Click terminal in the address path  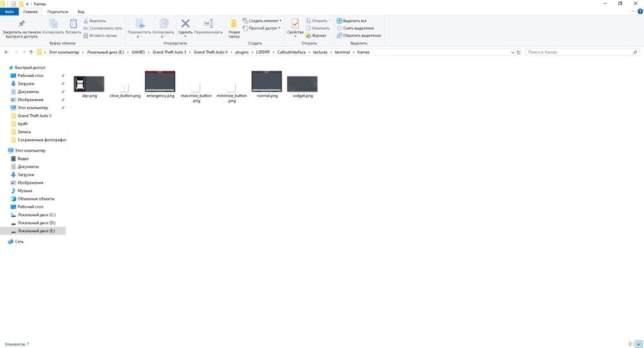(342, 52)
